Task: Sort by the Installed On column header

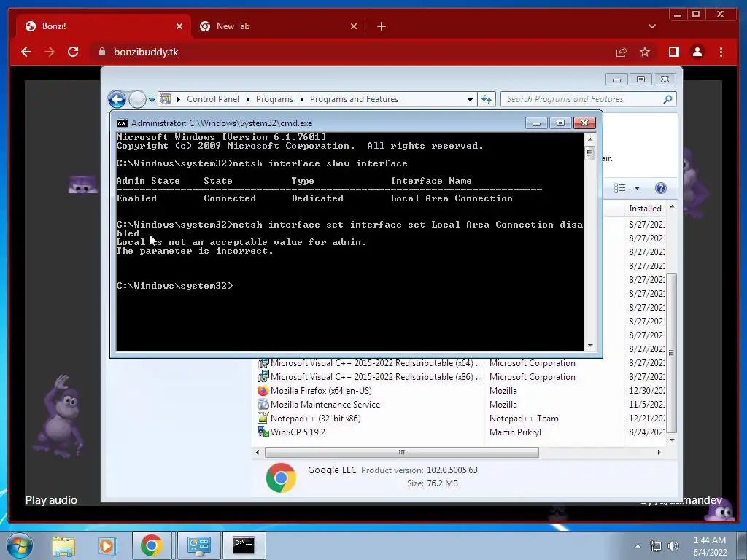Action: (646, 208)
